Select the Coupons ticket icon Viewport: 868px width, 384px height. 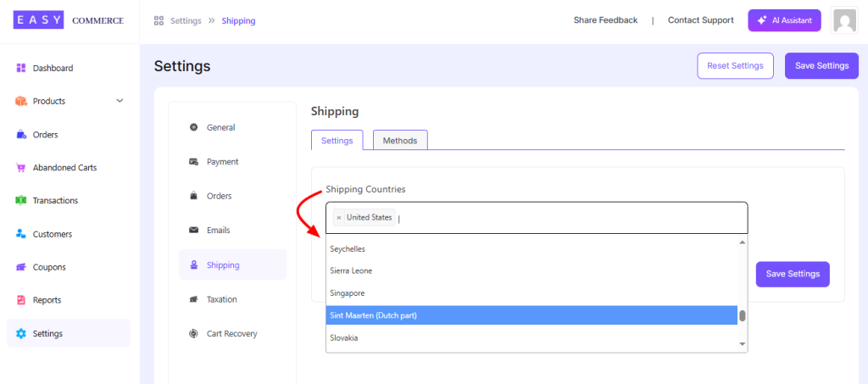pyautogui.click(x=21, y=267)
